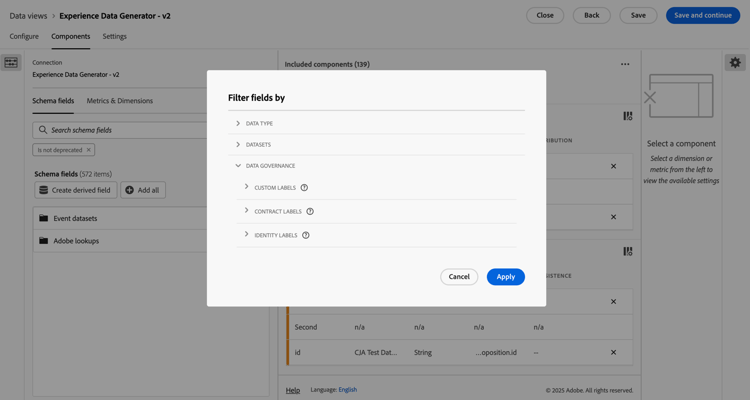Remove the 'Is not deprecated' filter chip
The width and height of the screenshot is (750, 400).
click(x=88, y=150)
